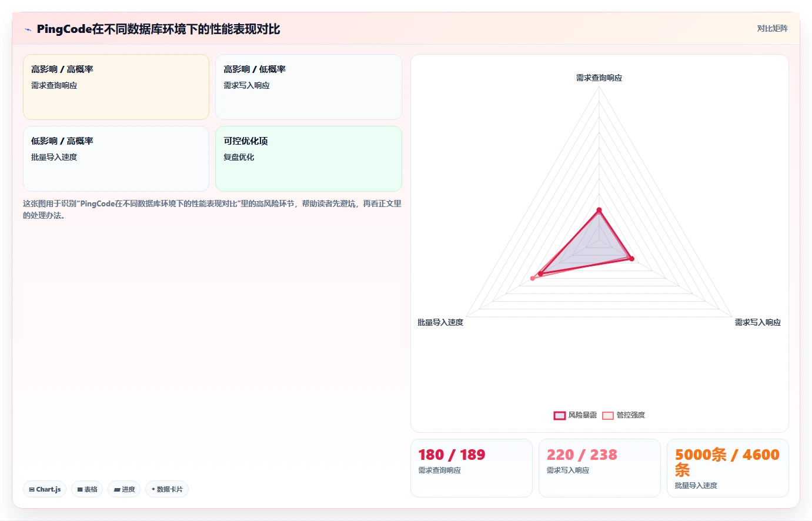Viewport: 812px width, 521px height.
Task: Select the 低影响 / 高概率 card
Action: (116, 159)
